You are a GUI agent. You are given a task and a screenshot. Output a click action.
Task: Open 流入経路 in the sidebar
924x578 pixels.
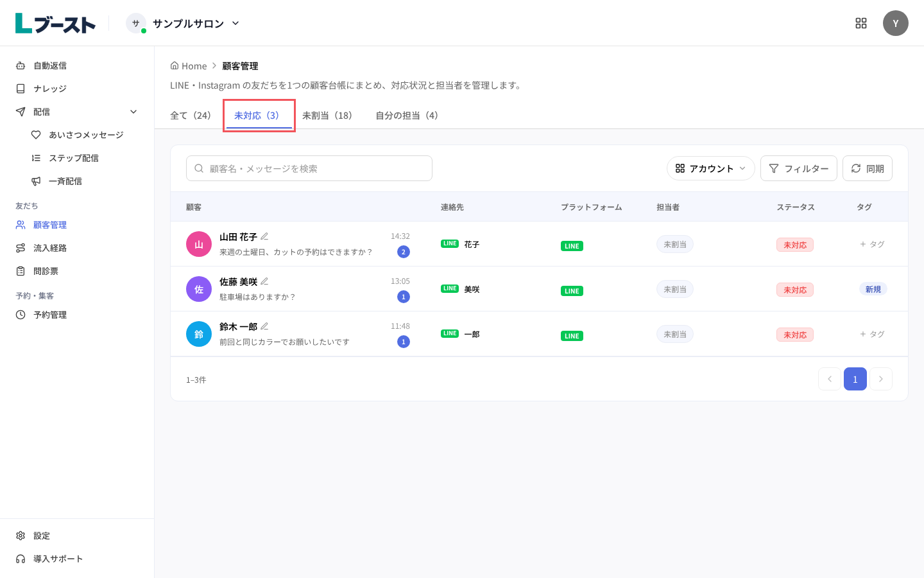tap(77, 248)
